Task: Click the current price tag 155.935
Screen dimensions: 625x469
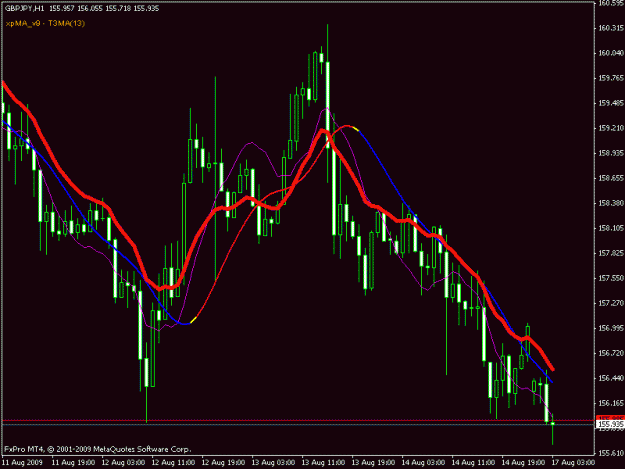Action: pos(610,424)
